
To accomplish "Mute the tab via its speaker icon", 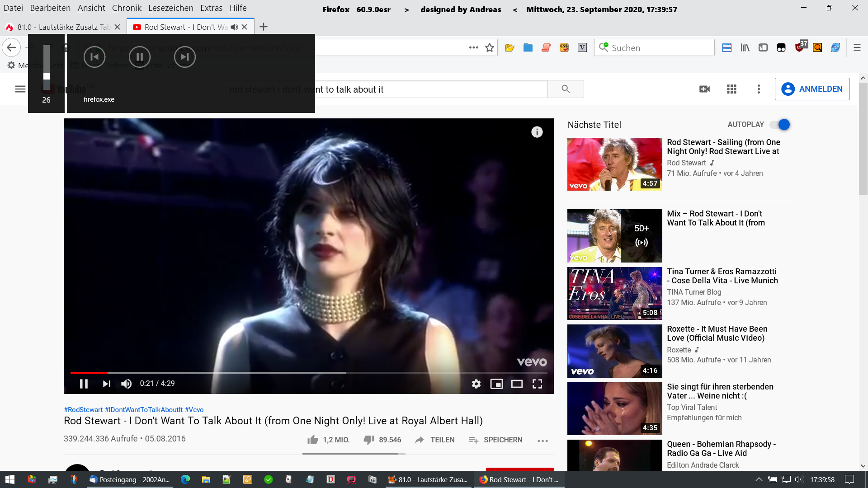I will coord(234,27).
